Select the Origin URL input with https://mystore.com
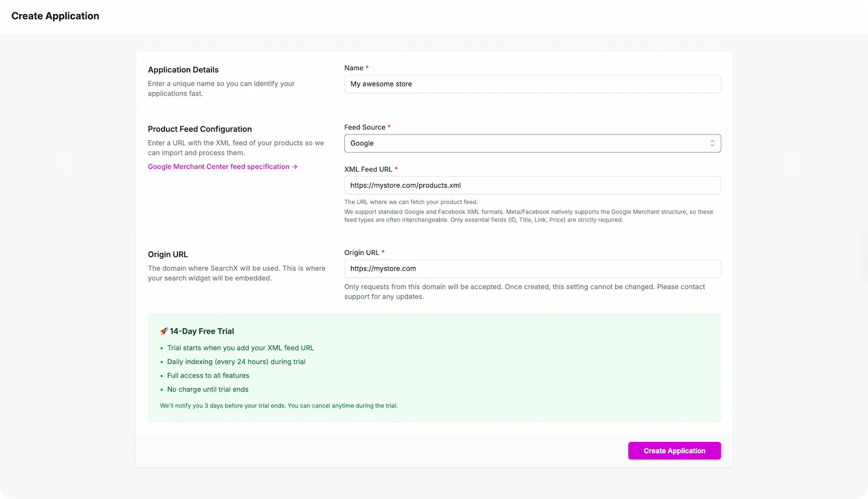868x499 pixels. click(x=532, y=269)
